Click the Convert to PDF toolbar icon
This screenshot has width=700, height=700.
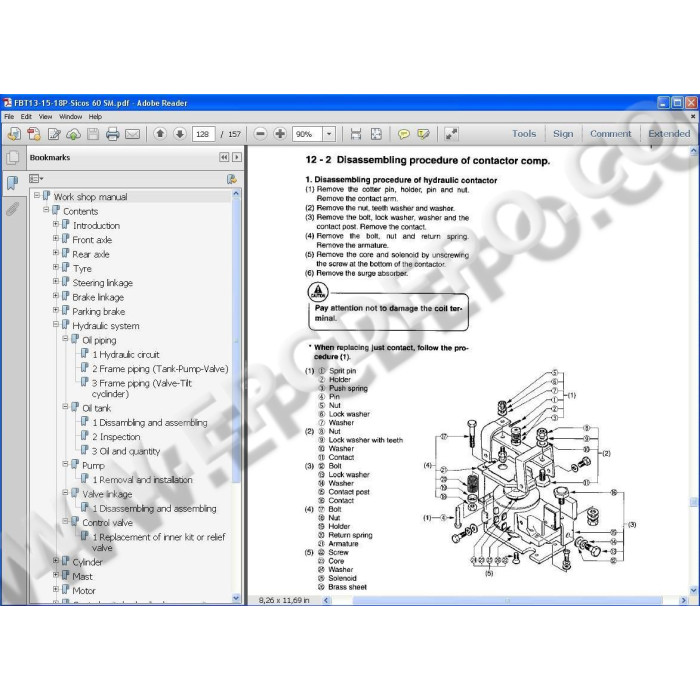click(x=33, y=134)
